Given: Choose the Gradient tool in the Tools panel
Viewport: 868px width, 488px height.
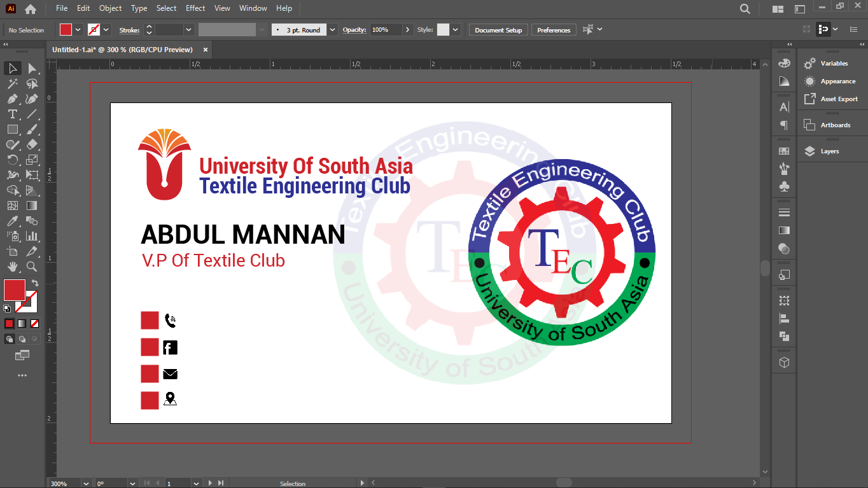Looking at the screenshot, I should [x=32, y=206].
